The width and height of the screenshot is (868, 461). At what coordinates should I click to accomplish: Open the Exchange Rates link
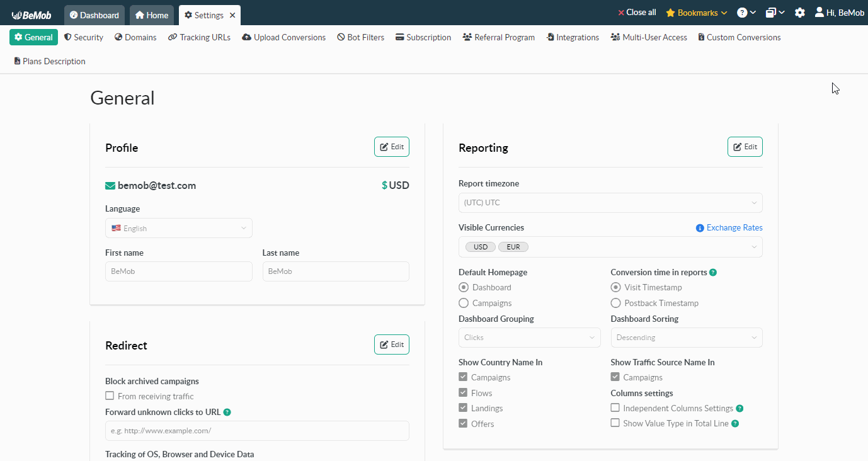(x=734, y=228)
